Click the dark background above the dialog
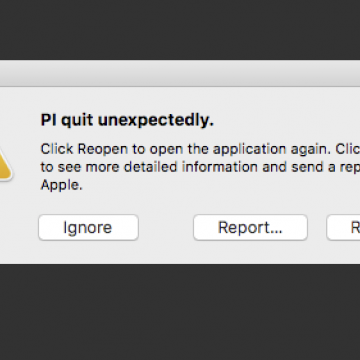 [x=180, y=30]
